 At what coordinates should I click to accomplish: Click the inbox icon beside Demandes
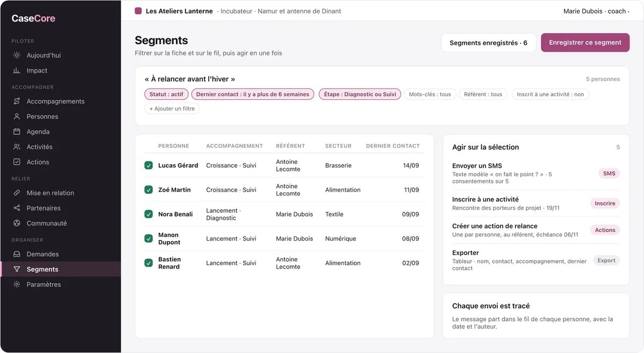coord(17,254)
